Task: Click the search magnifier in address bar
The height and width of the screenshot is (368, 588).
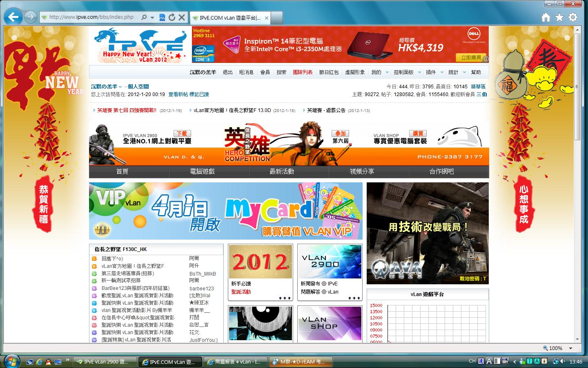Action: coord(144,17)
